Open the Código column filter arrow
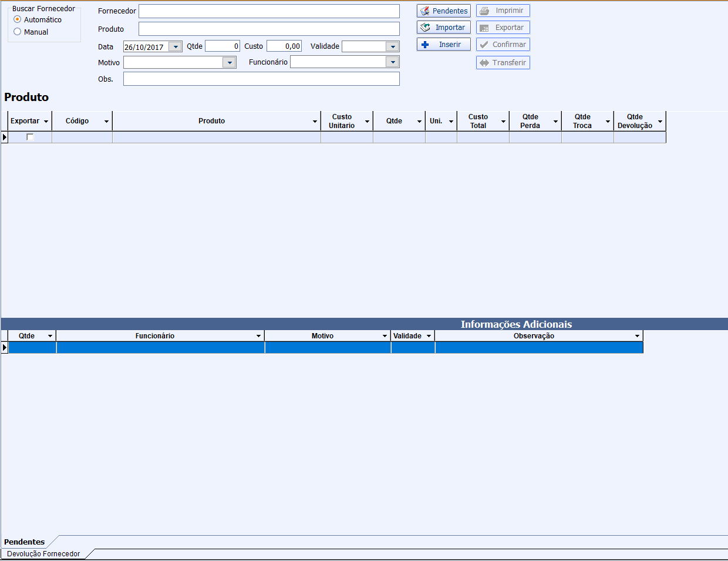 [x=106, y=122]
